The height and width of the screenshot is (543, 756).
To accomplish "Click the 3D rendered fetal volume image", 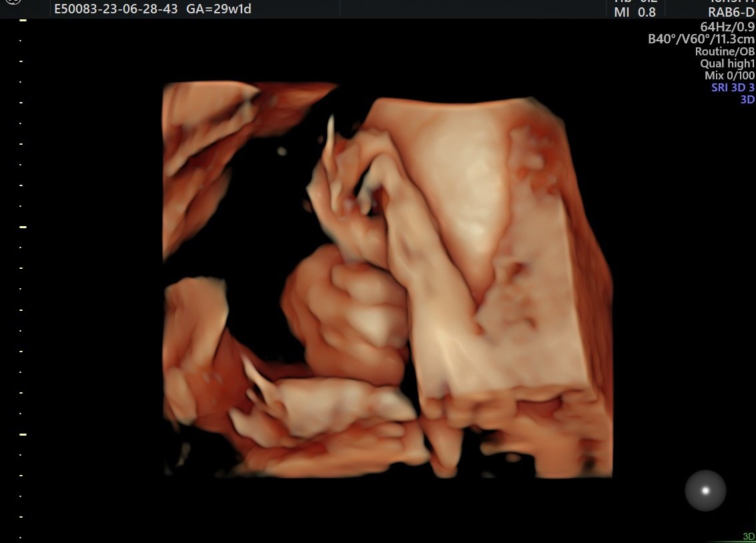I will (x=388, y=280).
